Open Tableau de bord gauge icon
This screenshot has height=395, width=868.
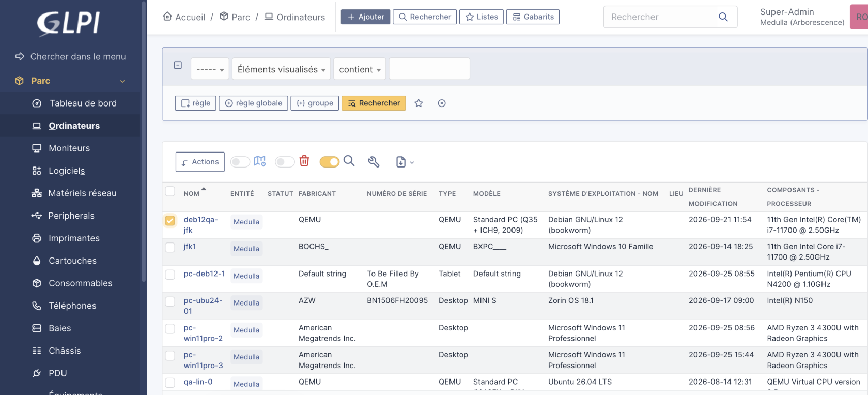[37, 103]
